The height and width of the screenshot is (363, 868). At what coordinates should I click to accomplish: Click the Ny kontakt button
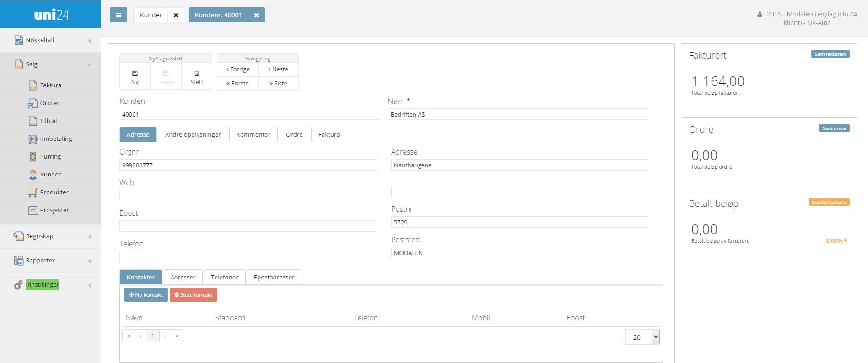click(146, 295)
